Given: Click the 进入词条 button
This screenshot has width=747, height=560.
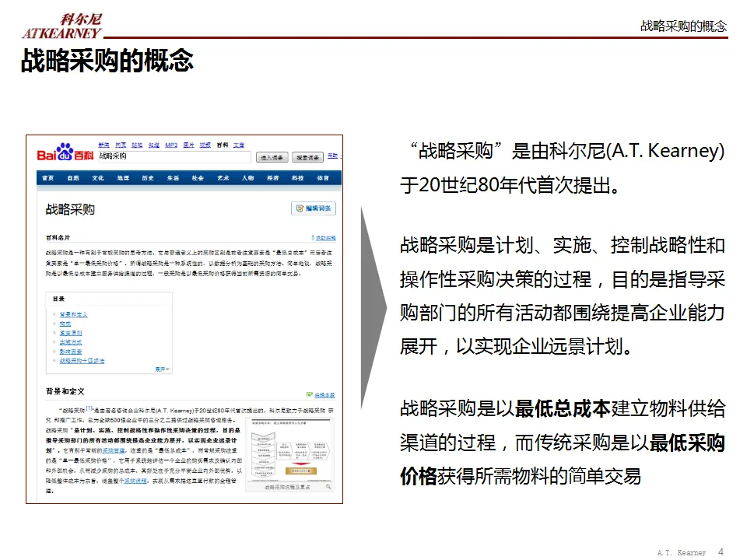Looking at the screenshot, I should coord(272,158).
